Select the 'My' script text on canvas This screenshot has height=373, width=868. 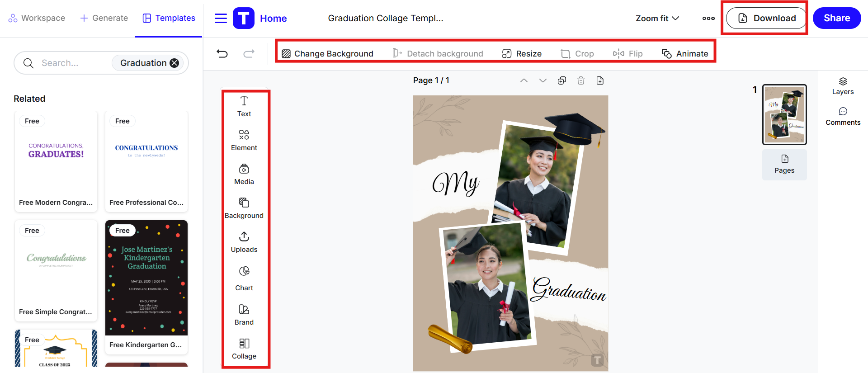pyautogui.click(x=456, y=183)
